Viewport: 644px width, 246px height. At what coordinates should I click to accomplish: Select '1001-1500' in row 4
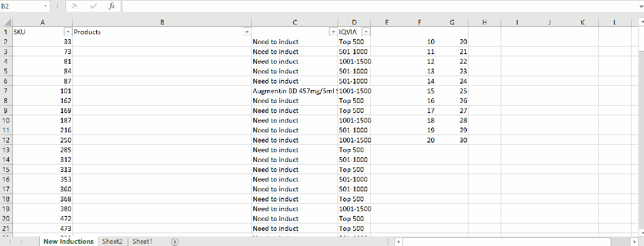tap(354, 61)
